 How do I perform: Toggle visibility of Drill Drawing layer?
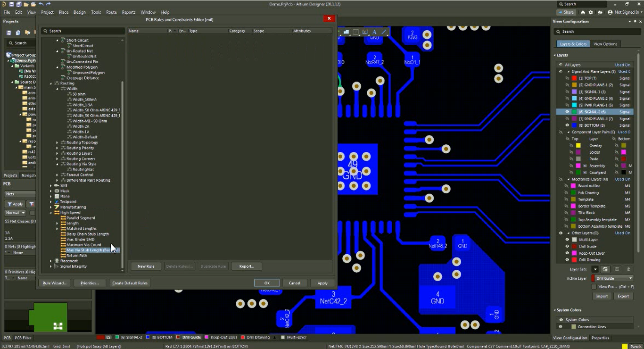(x=567, y=260)
